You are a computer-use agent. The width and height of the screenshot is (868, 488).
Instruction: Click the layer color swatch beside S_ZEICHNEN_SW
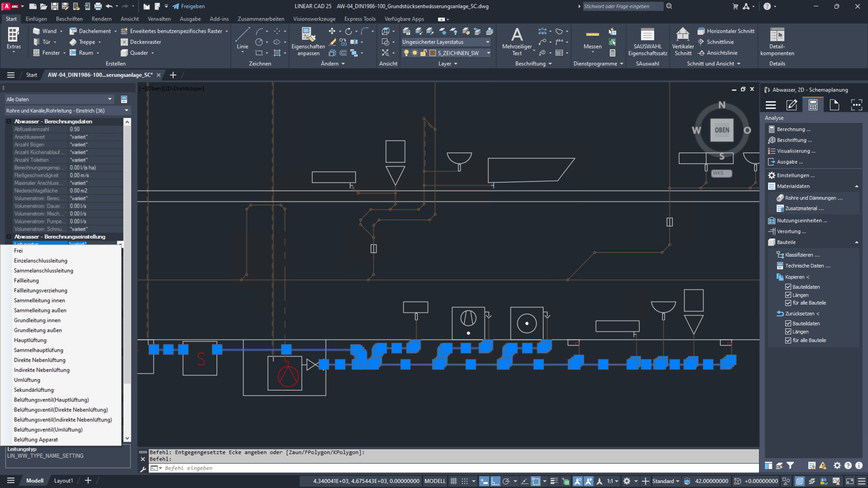coord(433,53)
